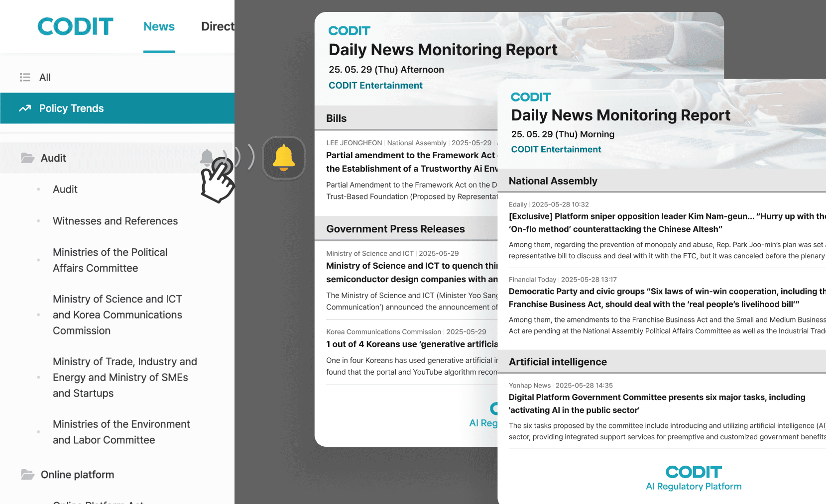Screen dimensions: 826x504
Task: Click the Online platform folder icon
Action: tap(27, 475)
